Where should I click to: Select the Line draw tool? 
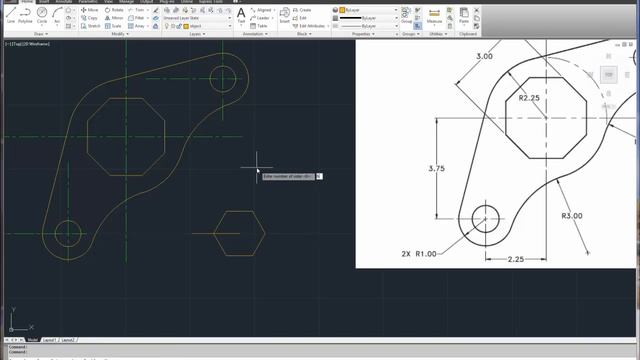click(x=11, y=15)
